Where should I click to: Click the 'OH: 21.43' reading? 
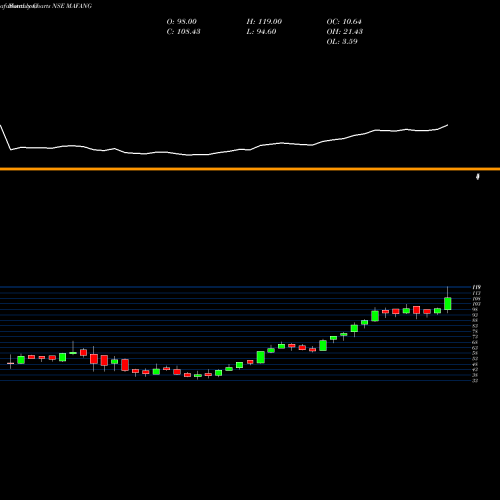coord(345,32)
